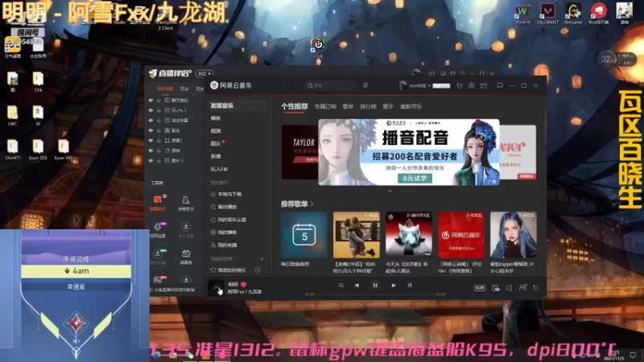This screenshot has width=644, height=362.
Task: Open VALORANT desktop shortcut
Action: (x=547, y=14)
